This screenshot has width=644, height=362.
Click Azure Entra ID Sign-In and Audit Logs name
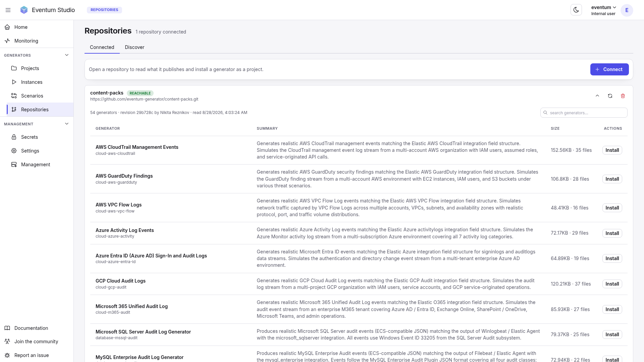(x=151, y=256)
